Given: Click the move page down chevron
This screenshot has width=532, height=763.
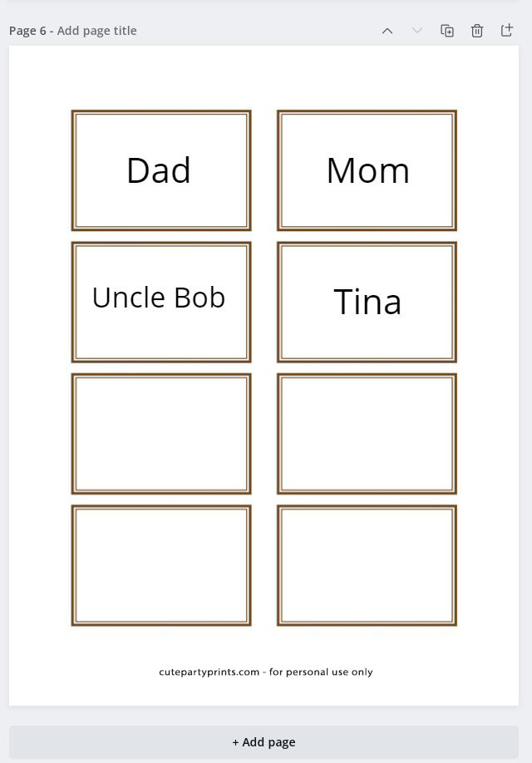Looking at the screenshot, I should (x=417, y=31).
